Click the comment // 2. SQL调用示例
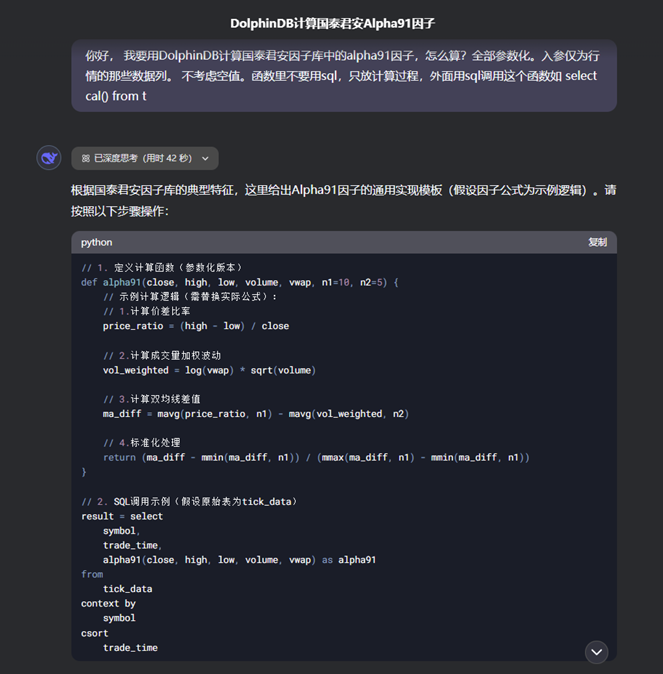 tap(189, 502)
